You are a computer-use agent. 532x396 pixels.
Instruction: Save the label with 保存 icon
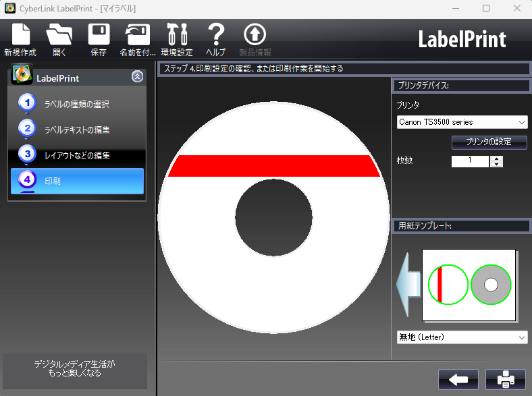pos(99,39)
